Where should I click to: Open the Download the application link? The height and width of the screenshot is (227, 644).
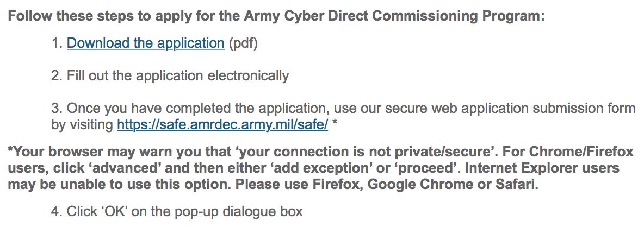[145, 43]
